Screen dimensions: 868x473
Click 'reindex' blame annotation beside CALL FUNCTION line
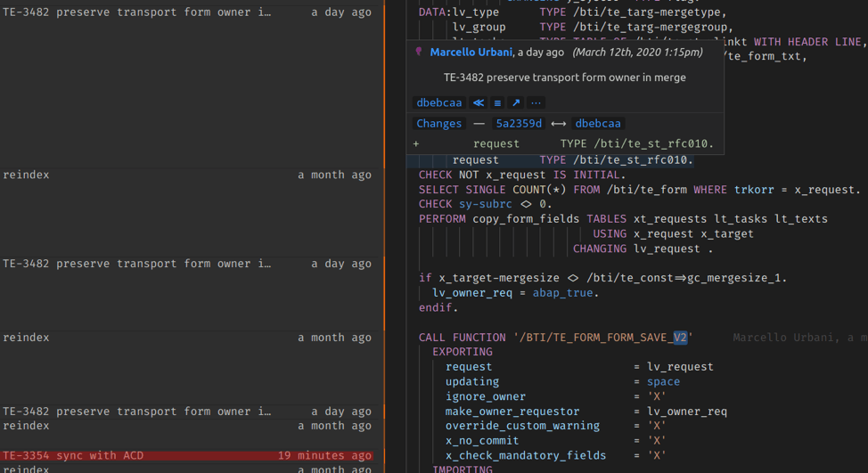coord(26,338)
